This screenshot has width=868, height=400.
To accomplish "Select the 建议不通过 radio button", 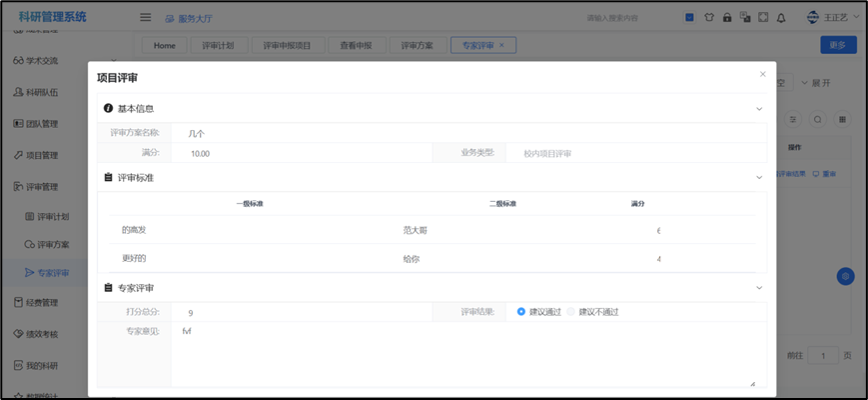I will [x=572, y=312].
